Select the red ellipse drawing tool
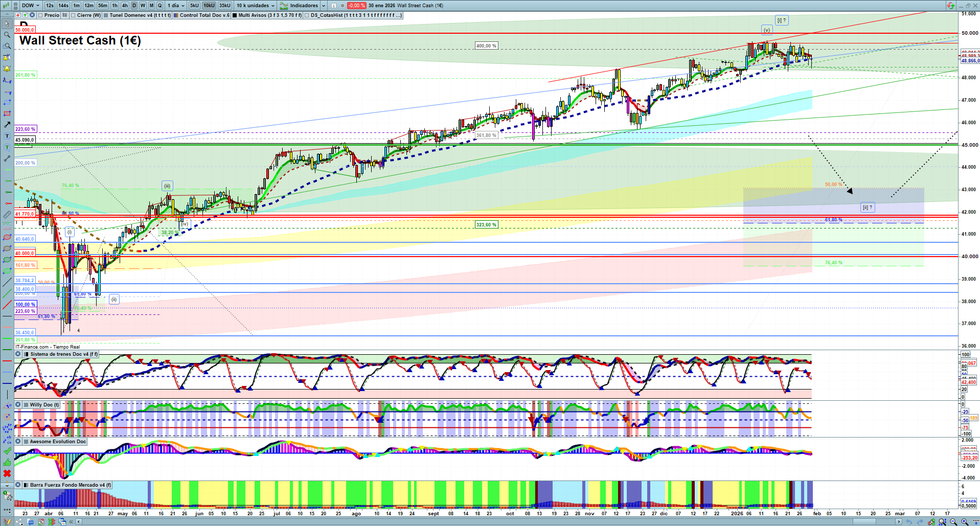Viewport: 980px width, 526px height. (7, 237)
